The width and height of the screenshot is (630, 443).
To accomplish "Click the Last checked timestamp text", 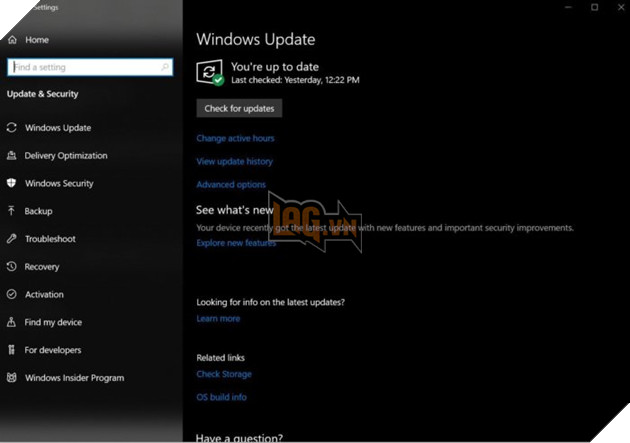I will 295,80.
